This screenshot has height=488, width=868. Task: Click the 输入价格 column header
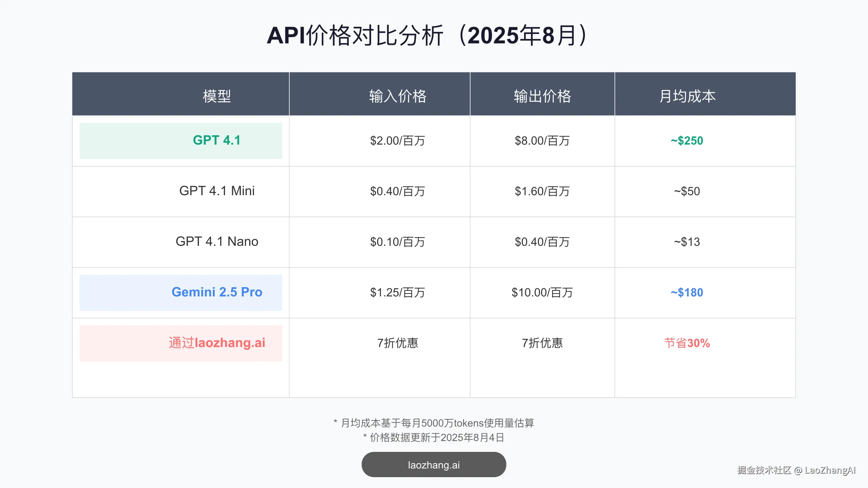[x=397, y=97]
